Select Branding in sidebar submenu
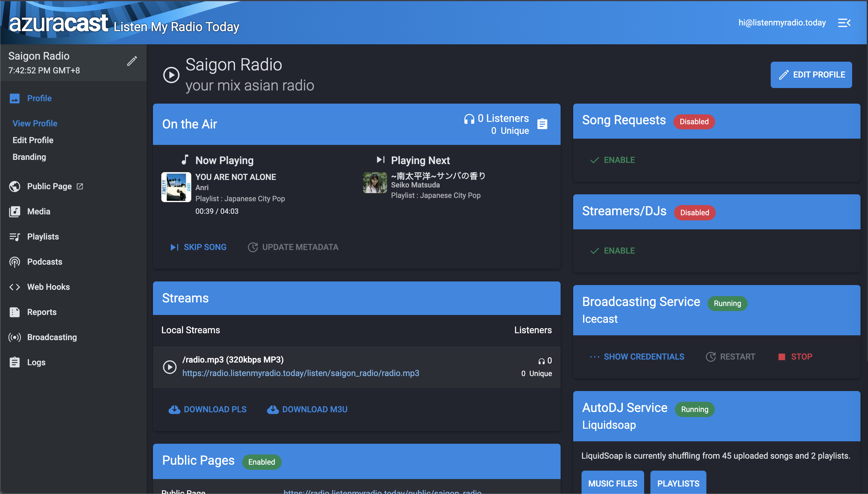This screenshot has height=494, width=868. 29,157
